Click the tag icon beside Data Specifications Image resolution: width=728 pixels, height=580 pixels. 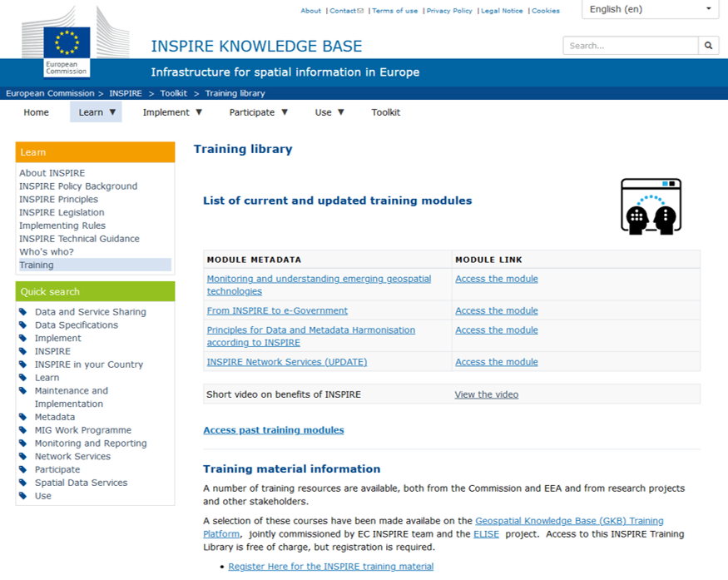(x=23, y=325)
